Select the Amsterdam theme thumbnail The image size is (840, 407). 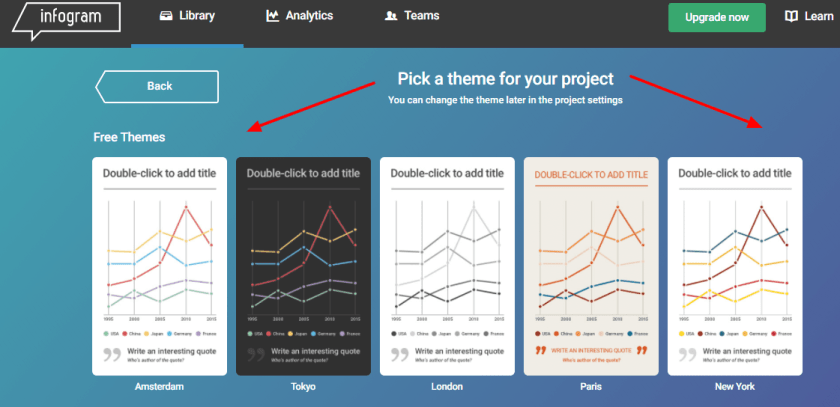[x=159, y=265]
